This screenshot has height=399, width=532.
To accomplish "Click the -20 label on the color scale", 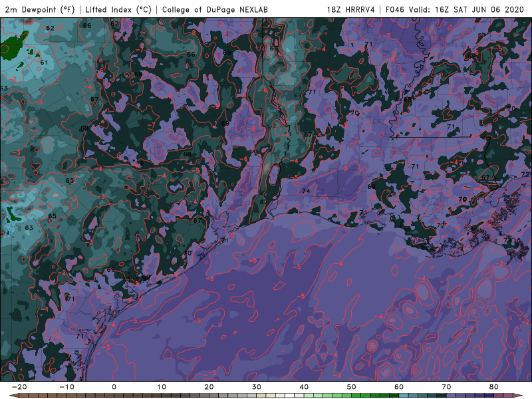I will [19, 387].
